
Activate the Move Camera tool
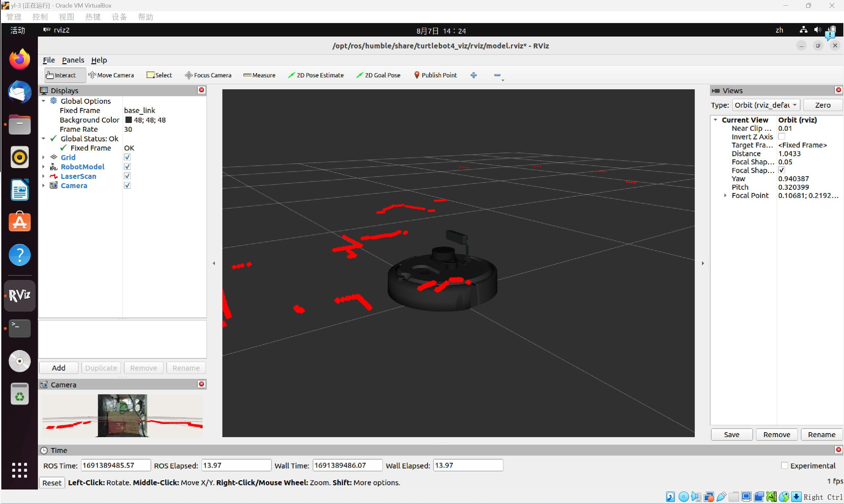coord(111,75)
